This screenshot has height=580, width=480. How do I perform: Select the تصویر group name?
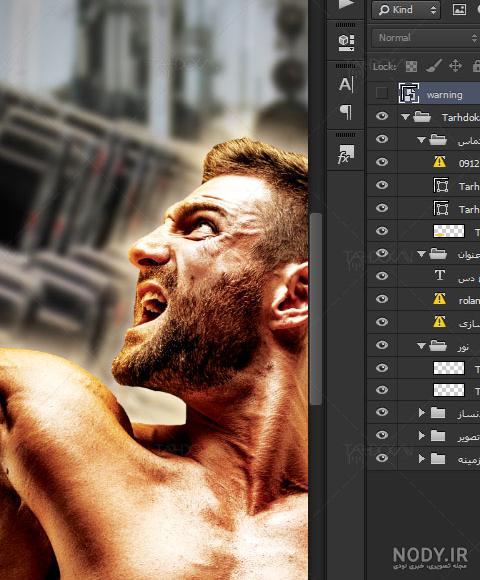pyautogui.click(x=468, y=438)
